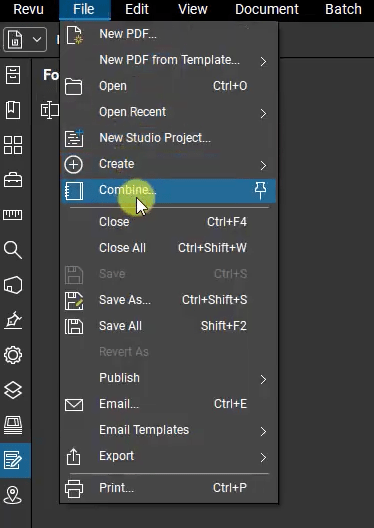The image size is (374, 528).
Task: Select Close All menu entry
Action: pos(169,248)
